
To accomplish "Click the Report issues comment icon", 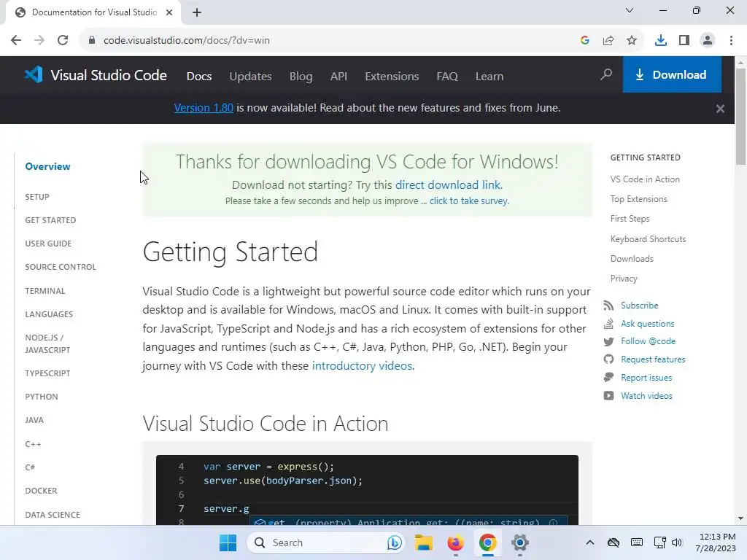I will [608, 378].
